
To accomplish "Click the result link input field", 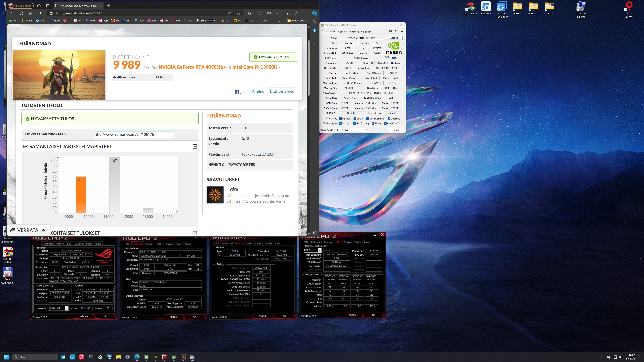I will point(134,134).
